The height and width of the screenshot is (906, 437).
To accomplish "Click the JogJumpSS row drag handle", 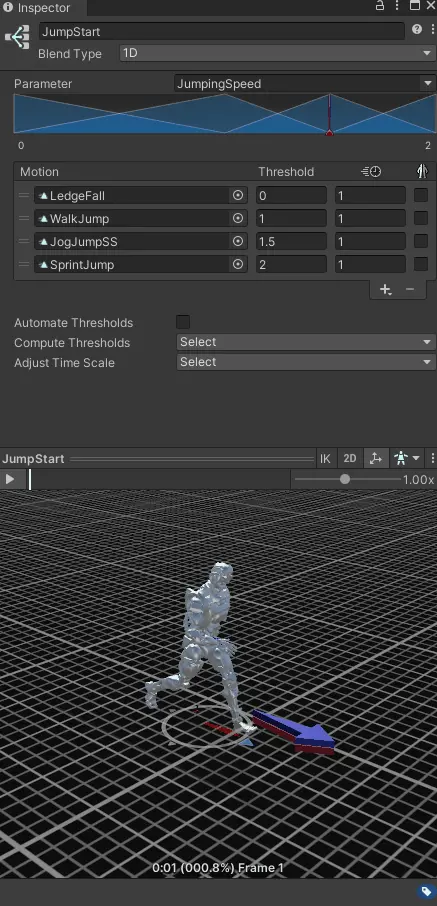I will pos(24,242).
